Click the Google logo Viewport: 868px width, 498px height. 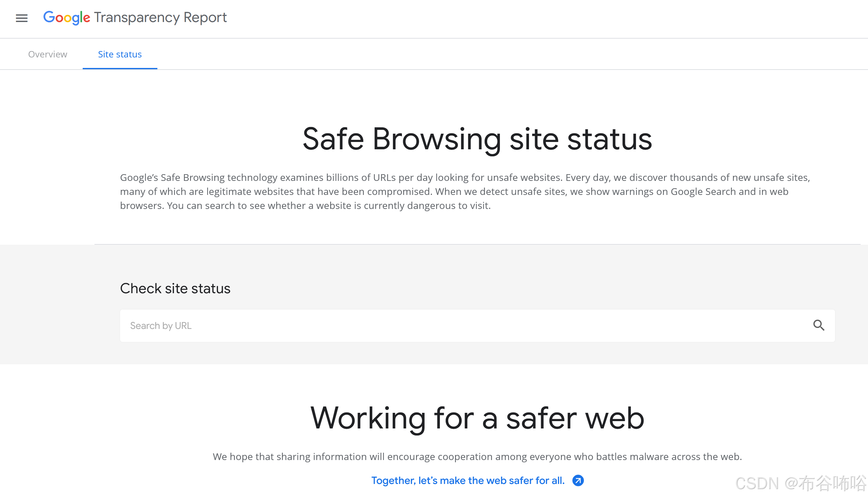coord(66,18)
